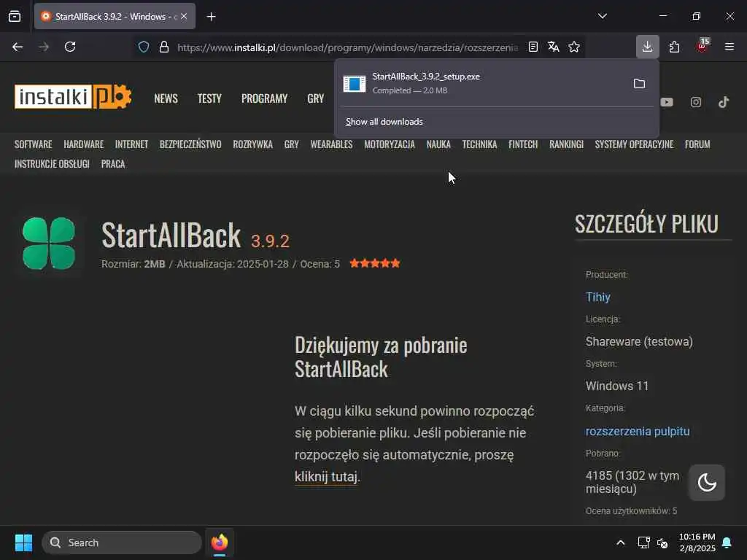Select the HARDWARE category
The image size is (747, 560).
84,144
